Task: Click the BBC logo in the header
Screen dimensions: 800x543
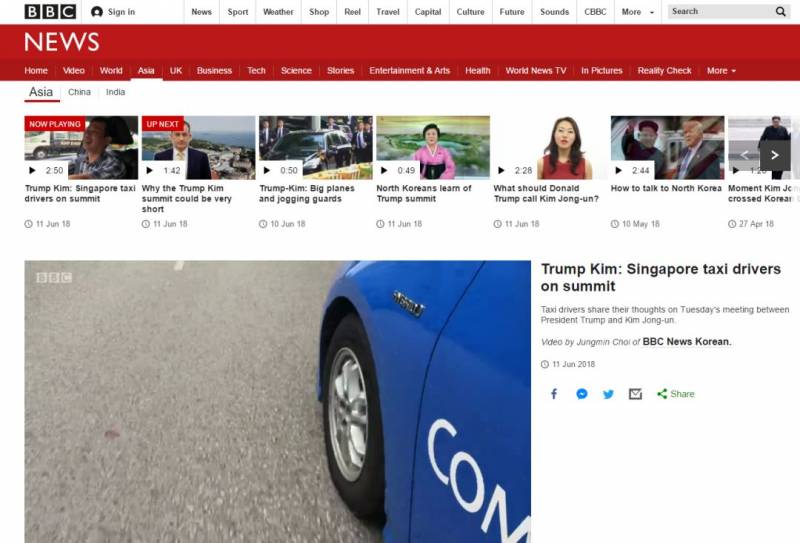Action: tap(50, 12)
